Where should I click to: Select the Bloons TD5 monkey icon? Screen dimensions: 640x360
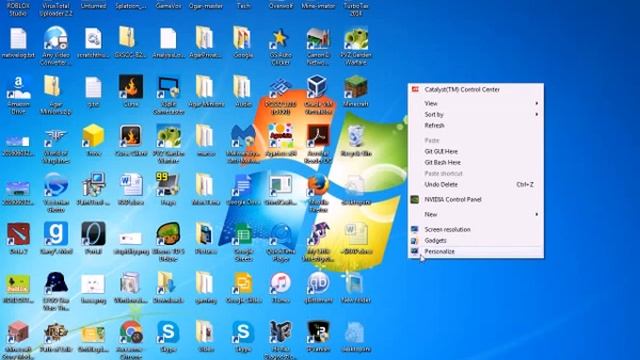[x=168, y=234]
